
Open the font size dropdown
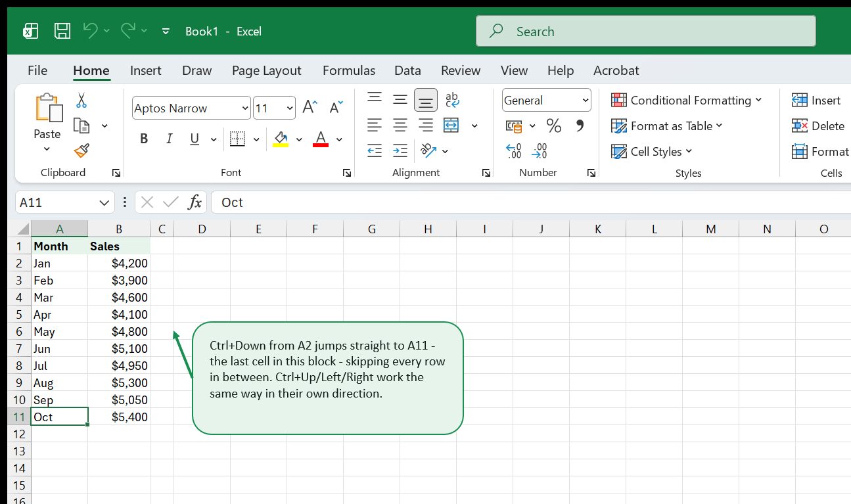coord(290,108)
